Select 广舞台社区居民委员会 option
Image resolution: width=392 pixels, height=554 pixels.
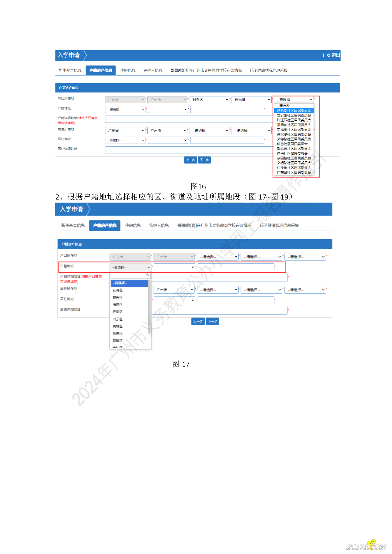(x=294, y=172)
